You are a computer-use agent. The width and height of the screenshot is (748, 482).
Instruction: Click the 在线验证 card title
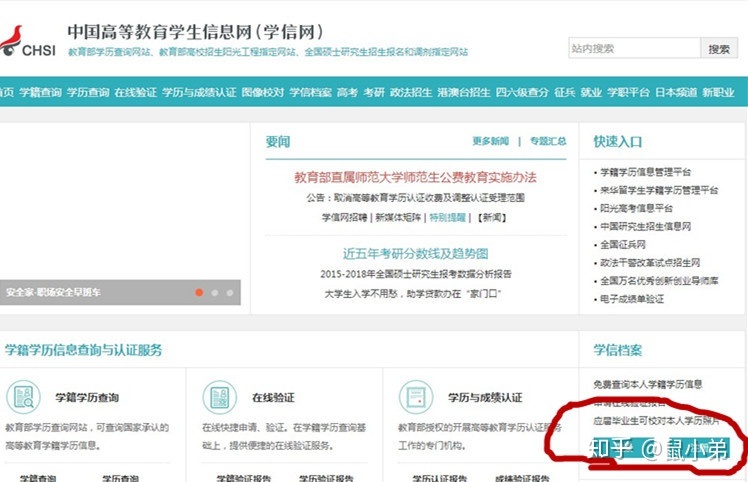(273, 397)
